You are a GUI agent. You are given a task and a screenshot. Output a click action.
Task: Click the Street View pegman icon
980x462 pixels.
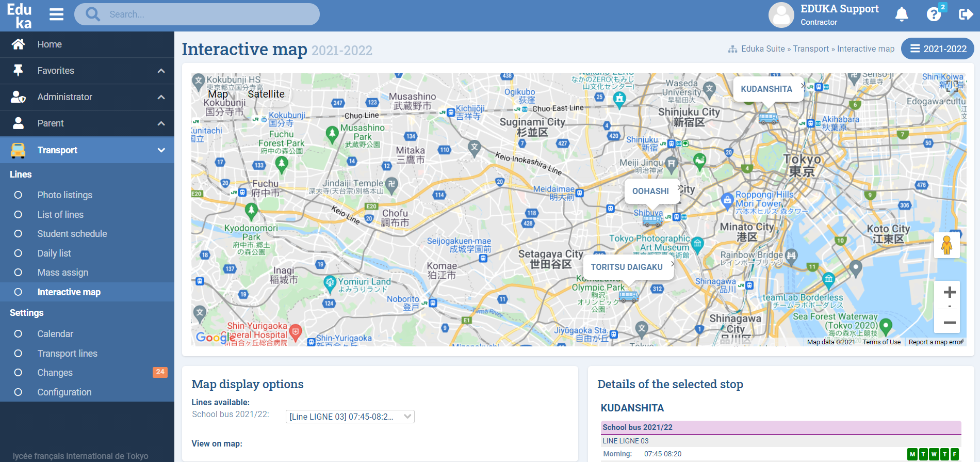click(947, 245)
